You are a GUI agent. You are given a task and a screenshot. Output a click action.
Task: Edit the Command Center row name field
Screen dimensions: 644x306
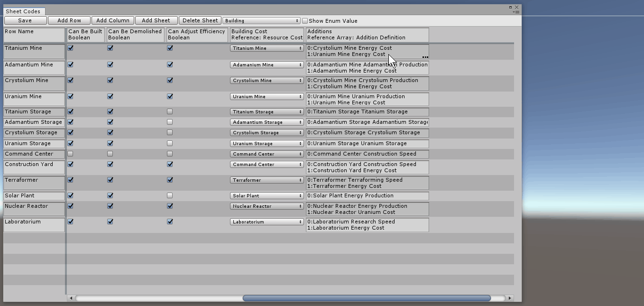coord(34,154)
